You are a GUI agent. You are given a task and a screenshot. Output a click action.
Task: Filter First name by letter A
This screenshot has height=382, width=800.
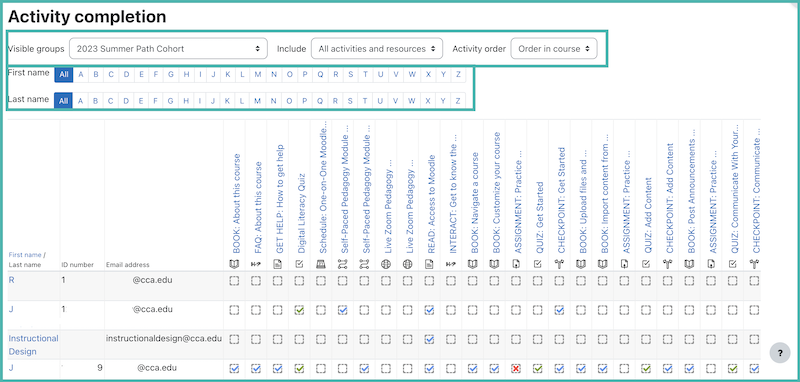coord(80,74)
